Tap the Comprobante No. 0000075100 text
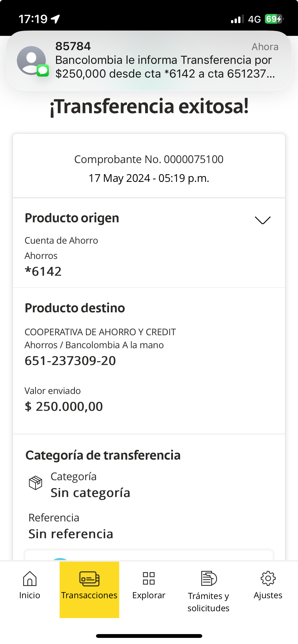The width and height of the screenshot is (298, 644). (x=149, y=159)
